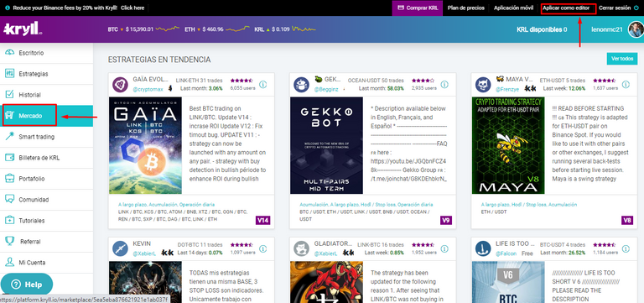Open info icon on KEVIN card
The width and height of the screenshot is (644, 303).
(x=262, y=248)
